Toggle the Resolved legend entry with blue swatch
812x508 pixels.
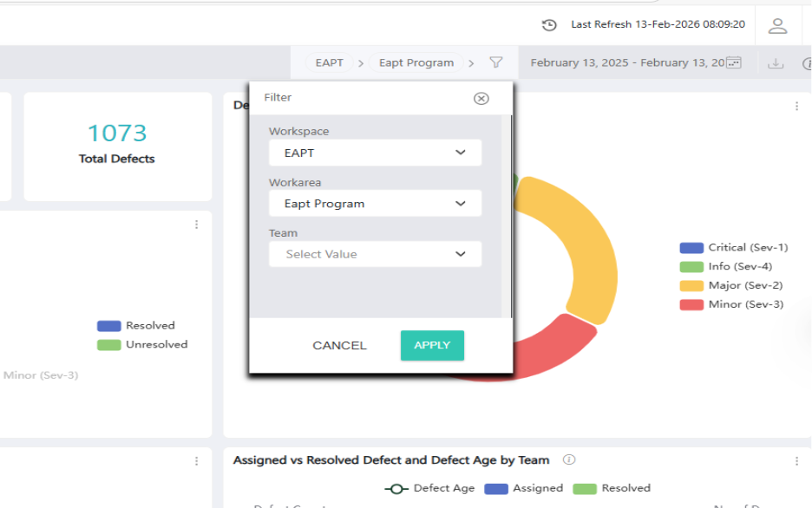[x=136, y=325]
